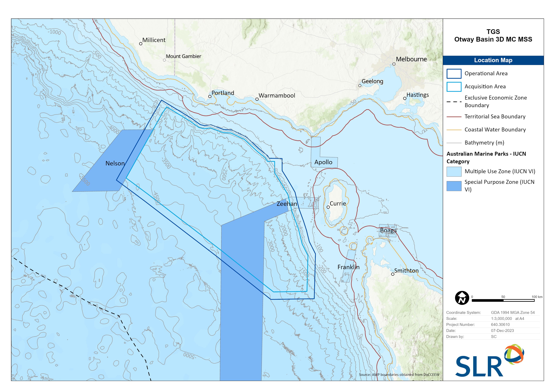
Task: Click the Coastal Water Boundary legend line
Action: (454, 130)
